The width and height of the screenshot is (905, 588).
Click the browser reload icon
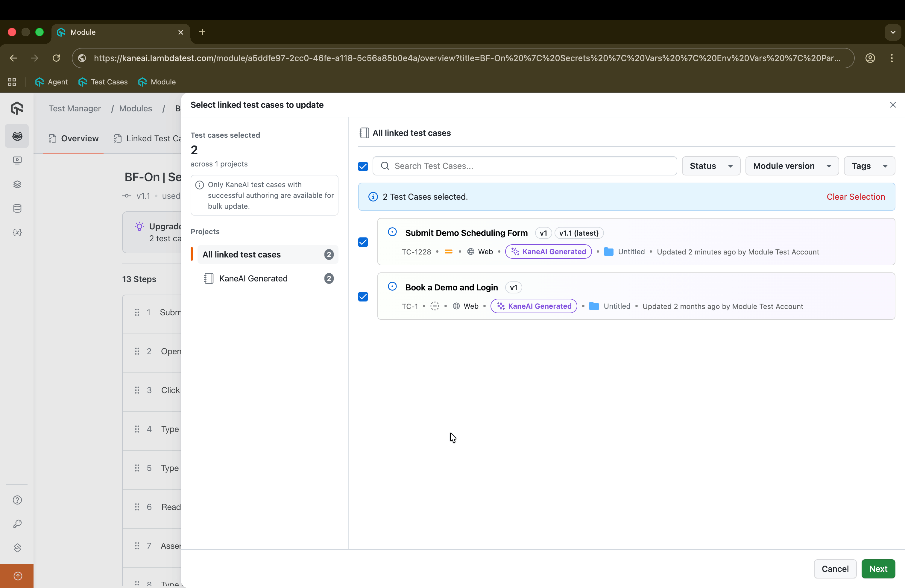[56, 58]
